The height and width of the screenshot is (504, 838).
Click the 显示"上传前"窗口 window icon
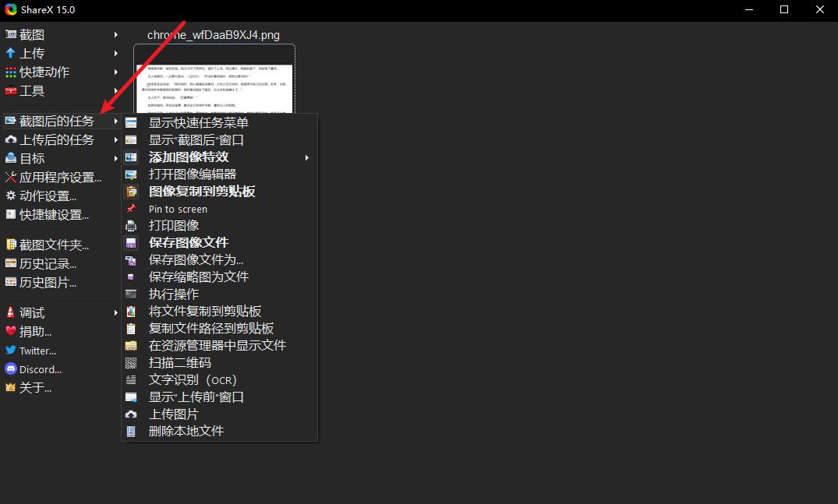pyautogui.click(x=131, y=397)
